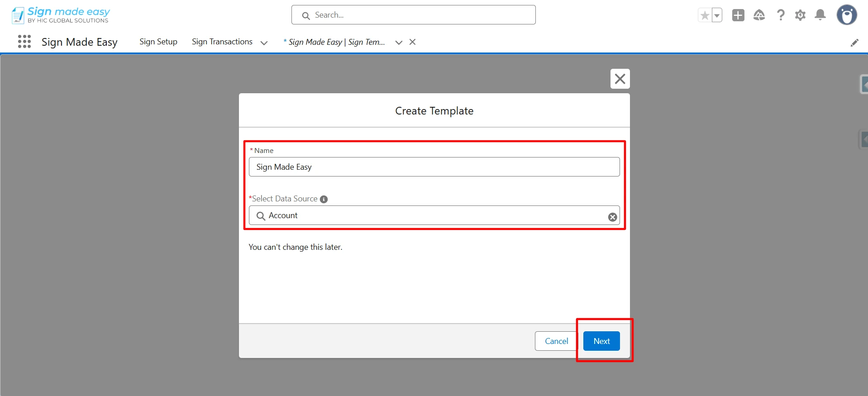Open the Help question mark icon
Image resolution: width=868 pixels, height=396 pixels.
coord(781,15)
